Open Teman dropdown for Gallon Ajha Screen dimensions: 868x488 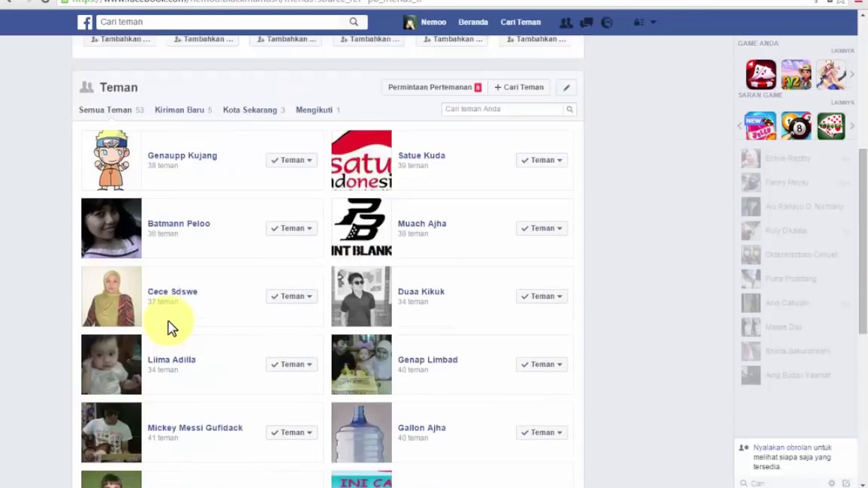click(x=542, y=432)
